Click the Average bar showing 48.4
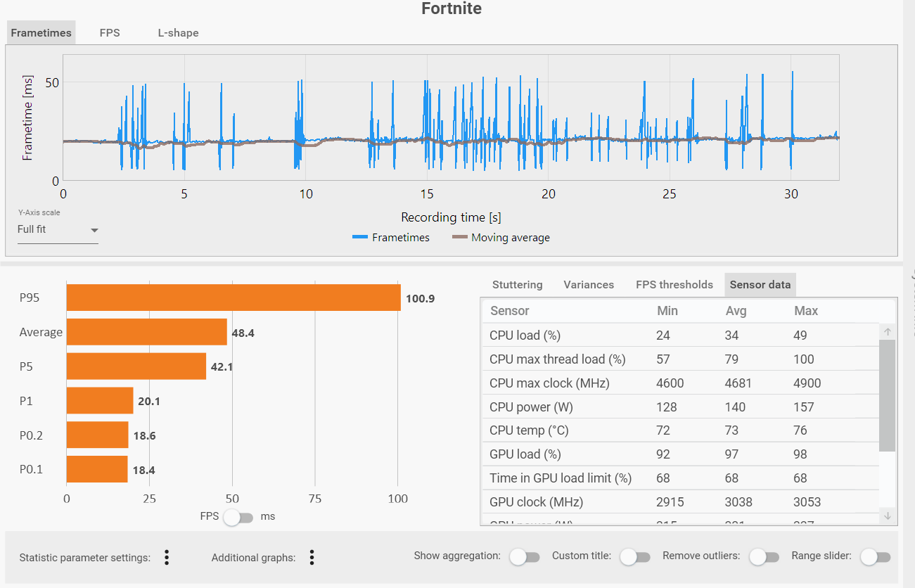 147,332
